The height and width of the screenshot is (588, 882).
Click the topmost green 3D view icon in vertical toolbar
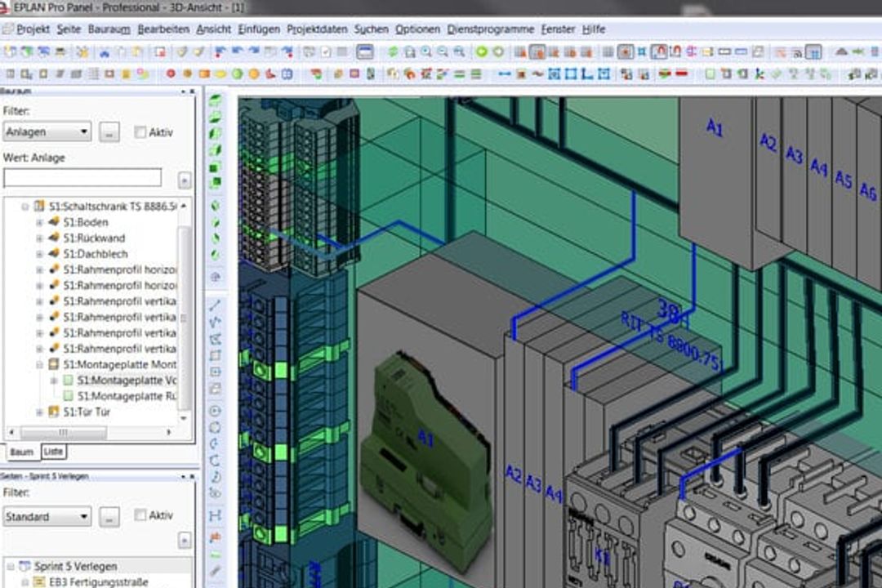215,100
